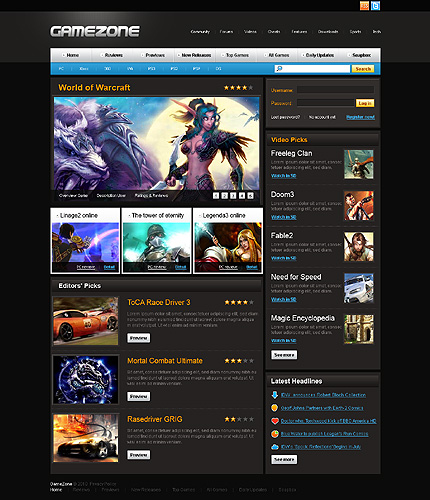The width and height of the screenshot is (430, 500).
Task: Focus the Username input field
Action: (x=335, y=90)
